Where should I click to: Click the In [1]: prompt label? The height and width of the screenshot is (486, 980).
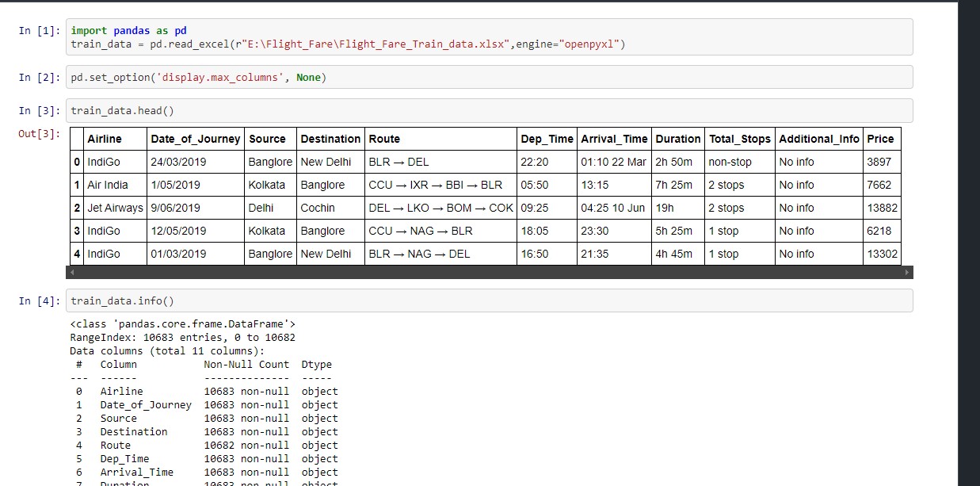[x=39, y=31]
